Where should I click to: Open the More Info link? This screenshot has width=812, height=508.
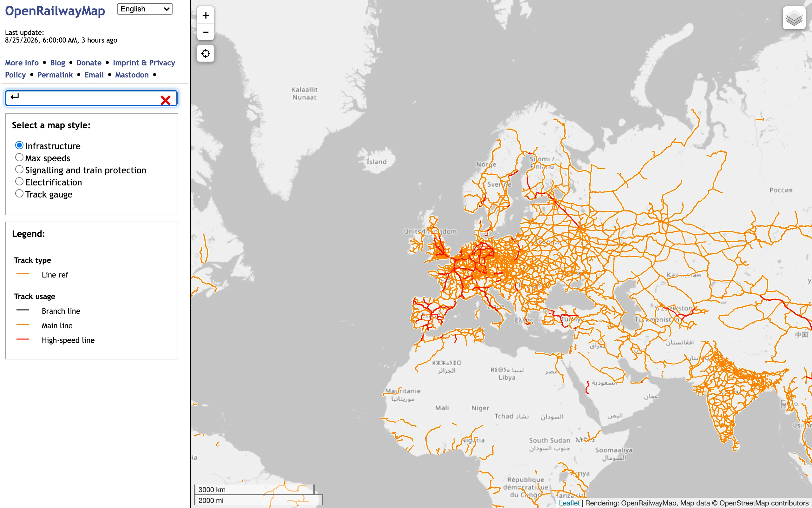(x=22, y=63)
